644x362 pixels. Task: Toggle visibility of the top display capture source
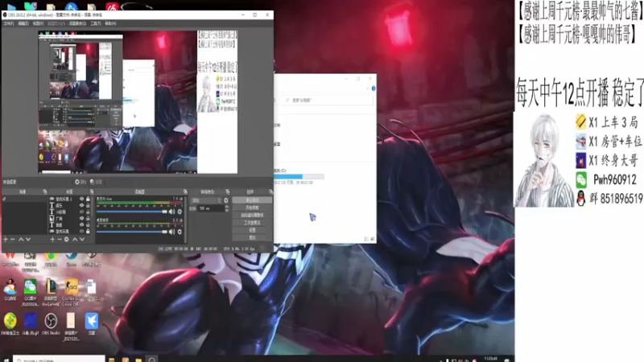(x=81, y=199)
